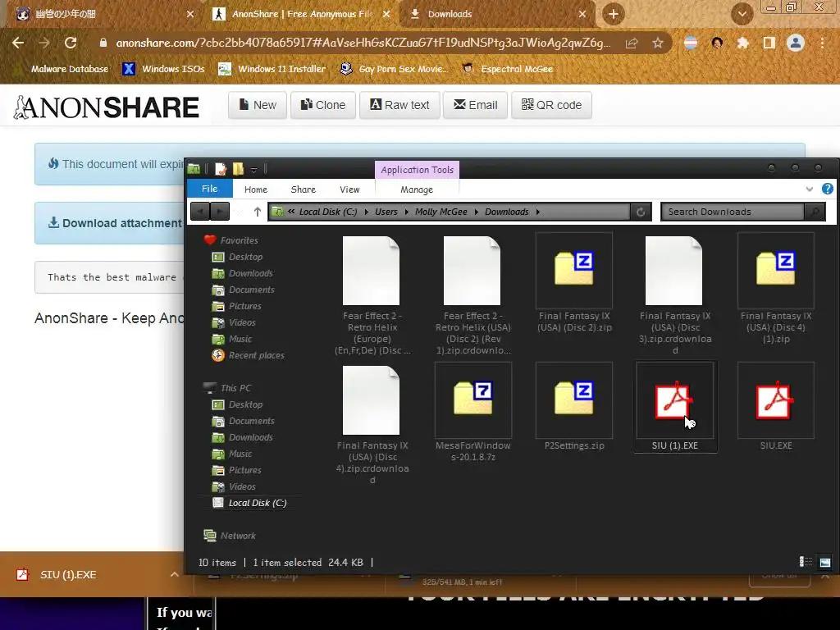Switch Explorer to large icons view
Image resolution: width=840 pixels, height=630 pixels.
point(825,561)
